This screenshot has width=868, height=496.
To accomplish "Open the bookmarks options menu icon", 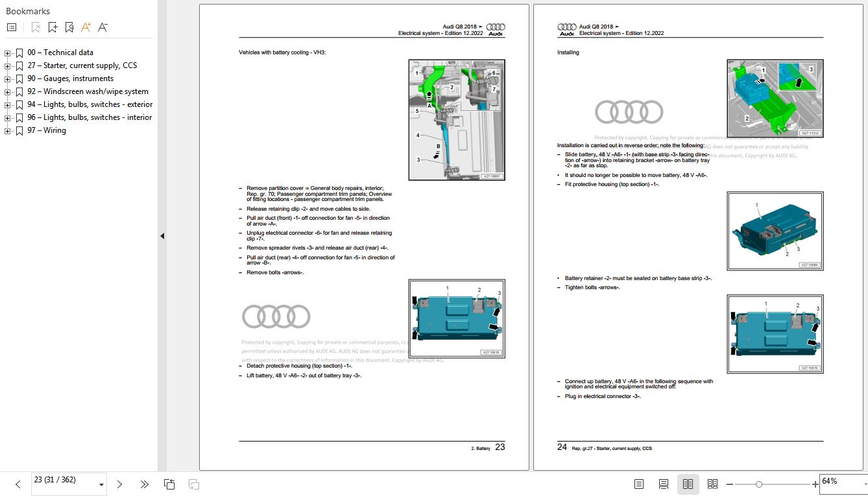I will click(12, 27).
